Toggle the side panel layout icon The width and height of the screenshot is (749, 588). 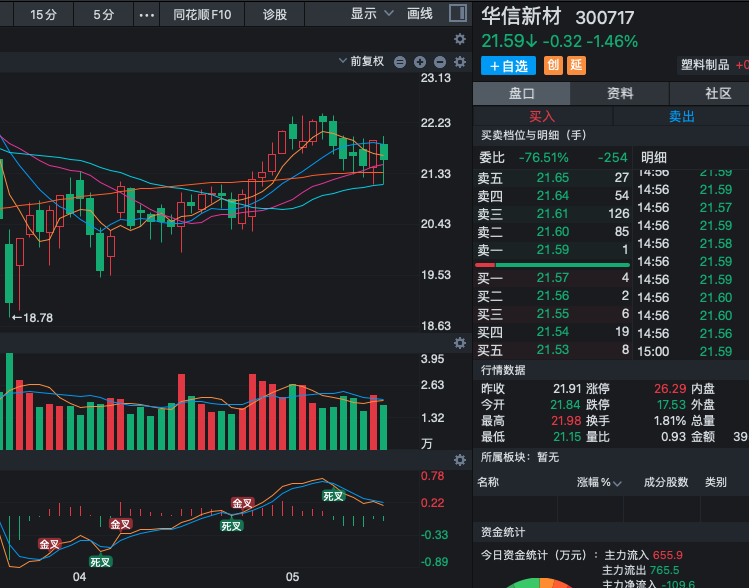pos(458,13)
